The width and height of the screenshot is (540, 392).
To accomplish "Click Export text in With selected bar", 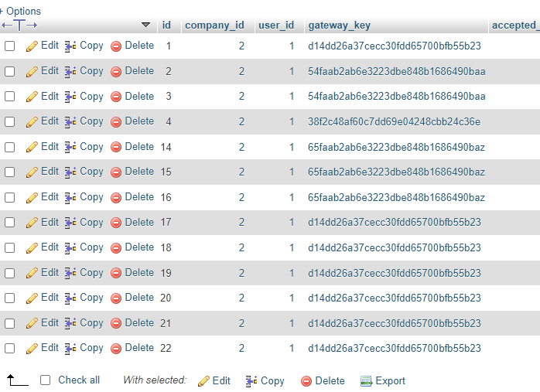I will coord(390,381).
